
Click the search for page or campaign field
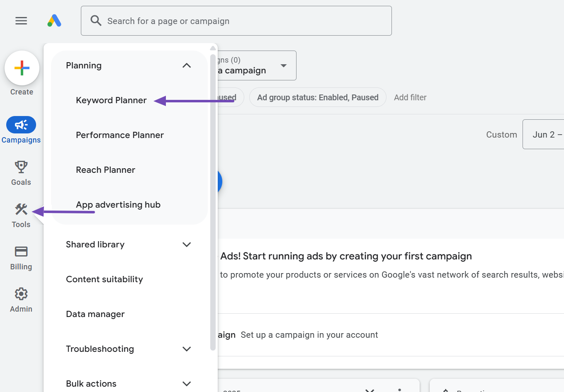coord(236,21)
